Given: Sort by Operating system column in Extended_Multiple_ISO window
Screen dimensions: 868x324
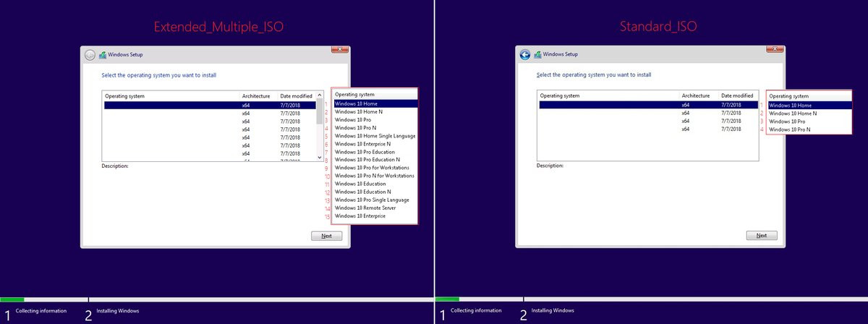Looking at the screenshot, I should click(171, 95).
